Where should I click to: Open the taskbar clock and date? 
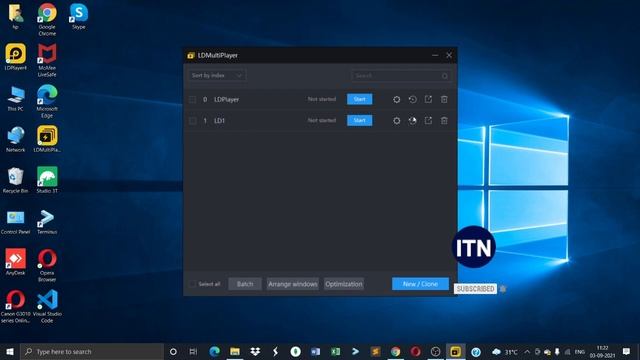(x=602, y=351)
